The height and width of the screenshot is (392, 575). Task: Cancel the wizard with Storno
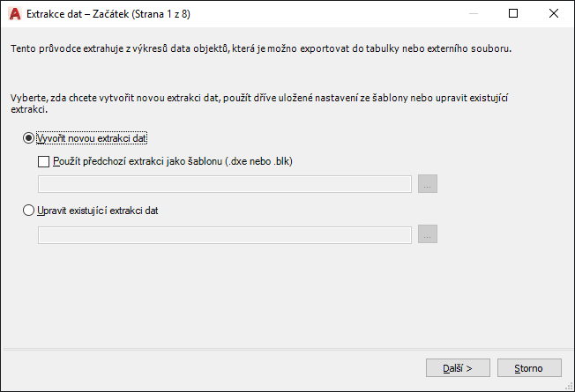[x=529, y=367]
